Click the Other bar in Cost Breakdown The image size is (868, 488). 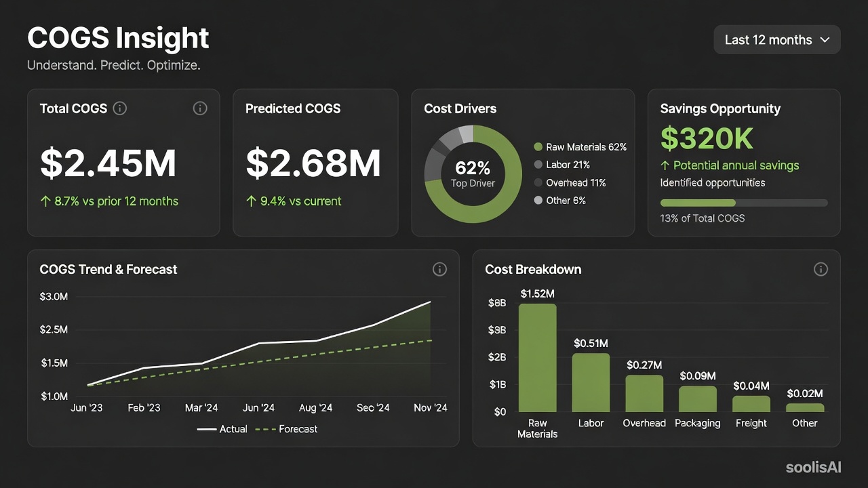(x=805, y=408)
